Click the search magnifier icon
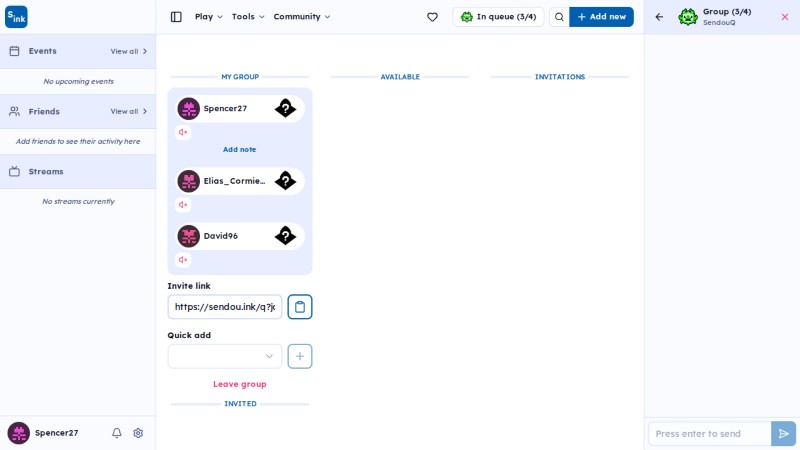The width and height of the screenshot is (800, 450). pyautogui.click(x=559, y=17)
